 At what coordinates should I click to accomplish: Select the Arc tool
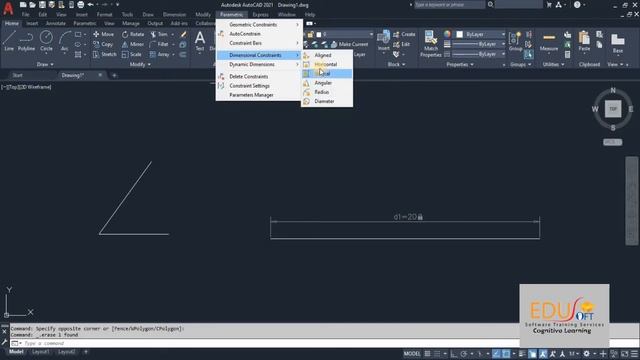click(64, 41)
